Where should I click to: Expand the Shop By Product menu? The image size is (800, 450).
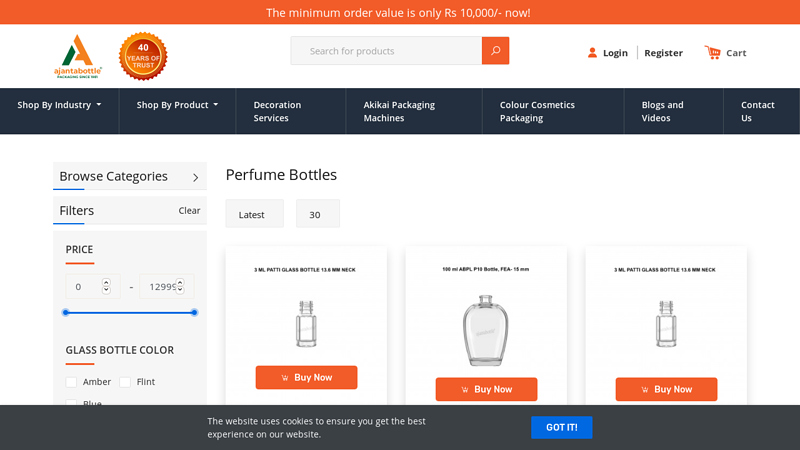[x=177, y=105]
